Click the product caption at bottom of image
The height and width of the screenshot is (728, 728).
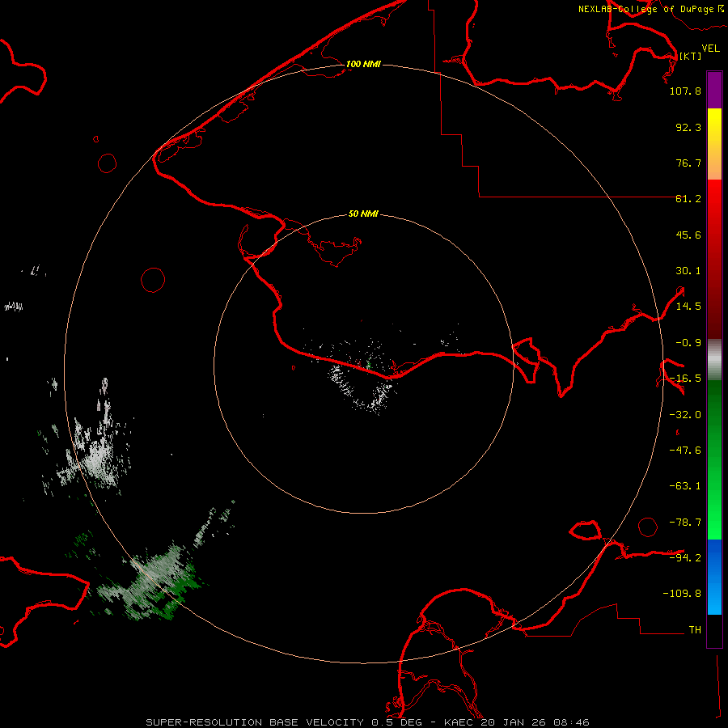click(367, 722)
